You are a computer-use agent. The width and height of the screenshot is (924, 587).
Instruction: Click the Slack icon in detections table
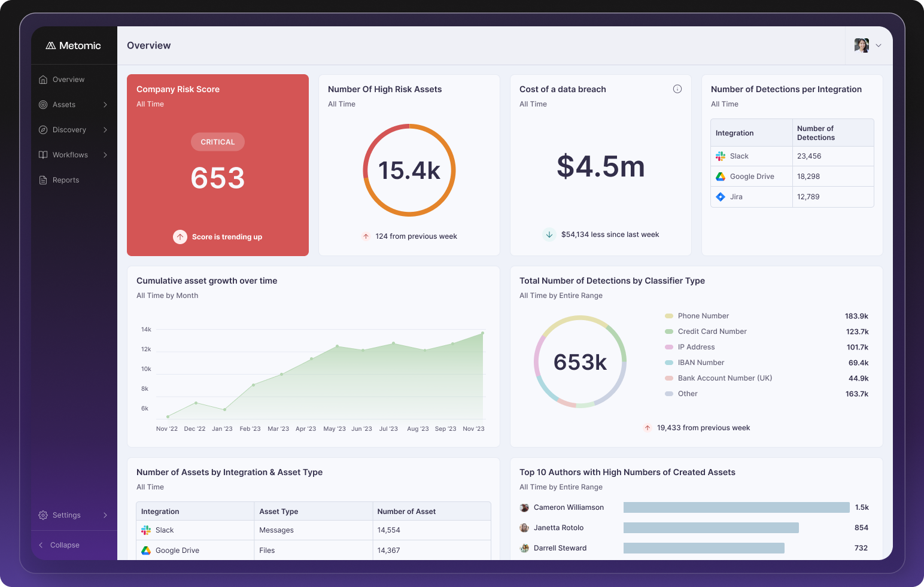click(721, 156)
